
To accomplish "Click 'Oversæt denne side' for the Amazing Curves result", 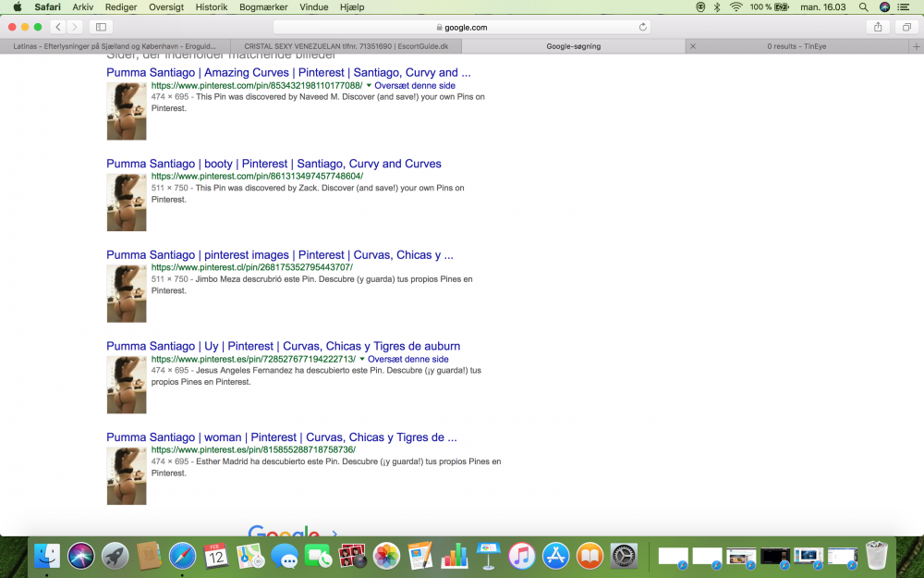I will pos(415,85).
